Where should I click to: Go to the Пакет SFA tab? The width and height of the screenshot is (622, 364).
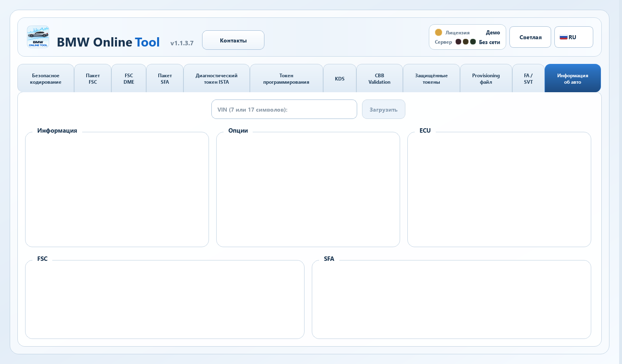[x=165, y=78]
